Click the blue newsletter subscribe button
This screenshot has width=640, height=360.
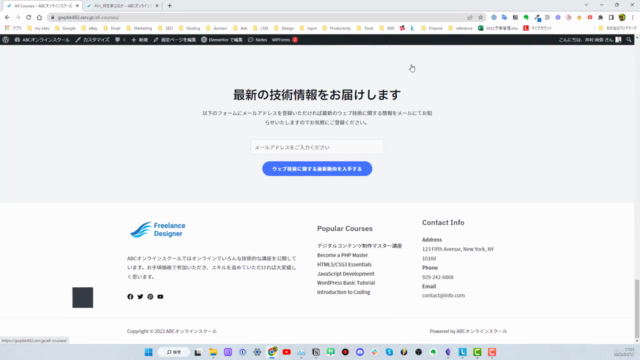(x=317, y=169)
